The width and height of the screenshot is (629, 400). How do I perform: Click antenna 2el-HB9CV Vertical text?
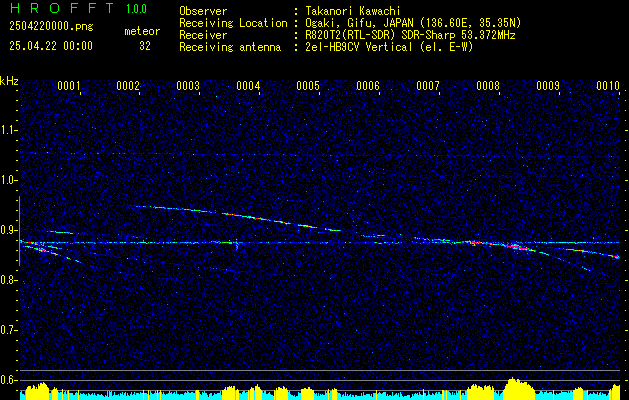389,47
